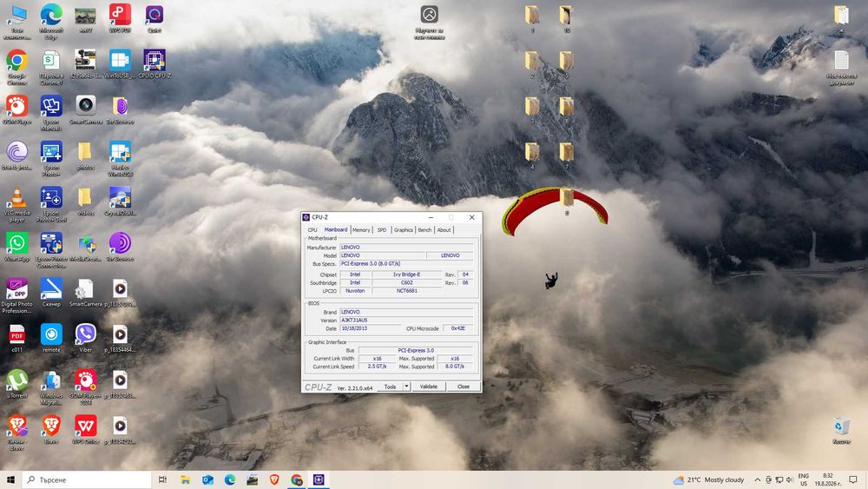This screenshot has width=868, height=489.
Task: Click the C602 southbridge value
Action: point(407,282)
